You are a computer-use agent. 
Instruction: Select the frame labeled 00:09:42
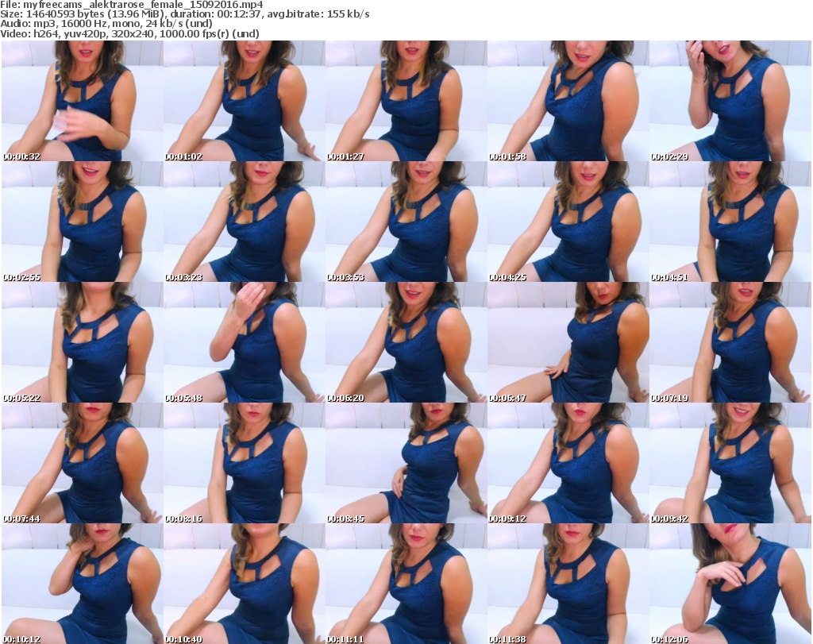click(x=730, y=463)
